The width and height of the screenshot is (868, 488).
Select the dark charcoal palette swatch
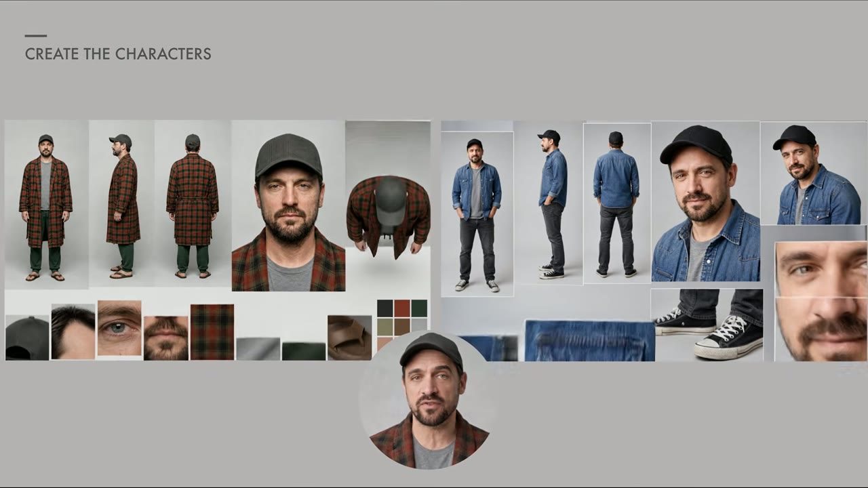click(x=384, y=308)
